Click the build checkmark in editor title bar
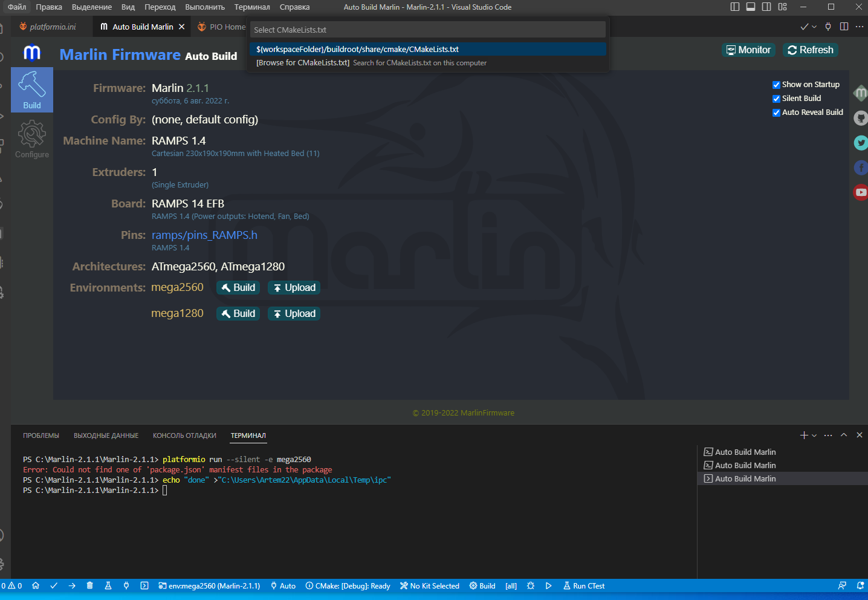 point(805,27)
